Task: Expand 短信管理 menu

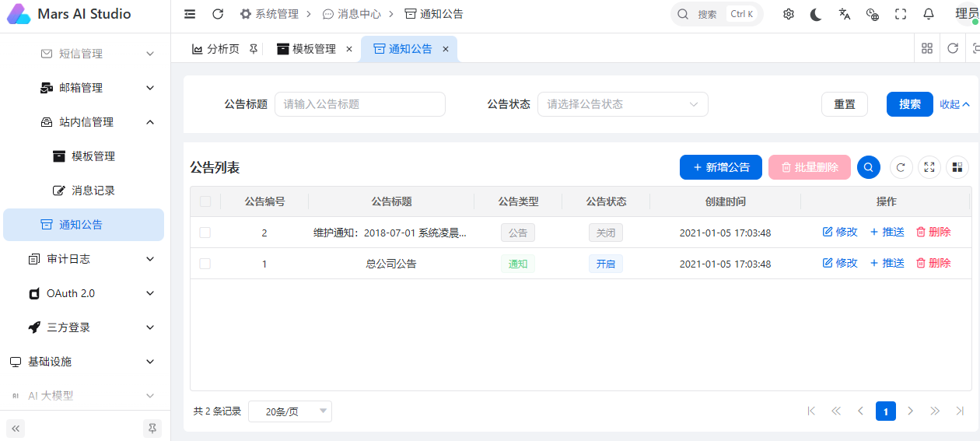Action: (86, 54)
